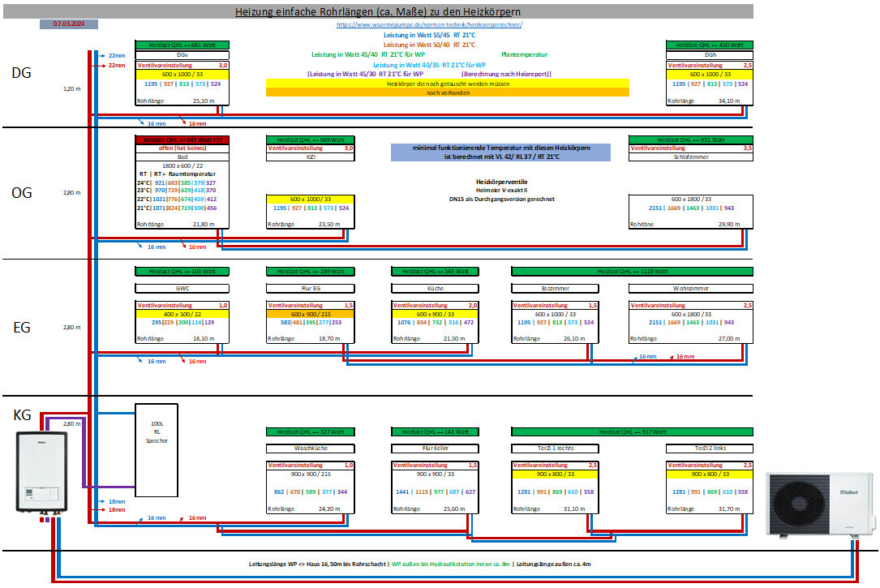Select the Waschküche room label
Viewport: 880px width, 588px height.
point(310,448)
